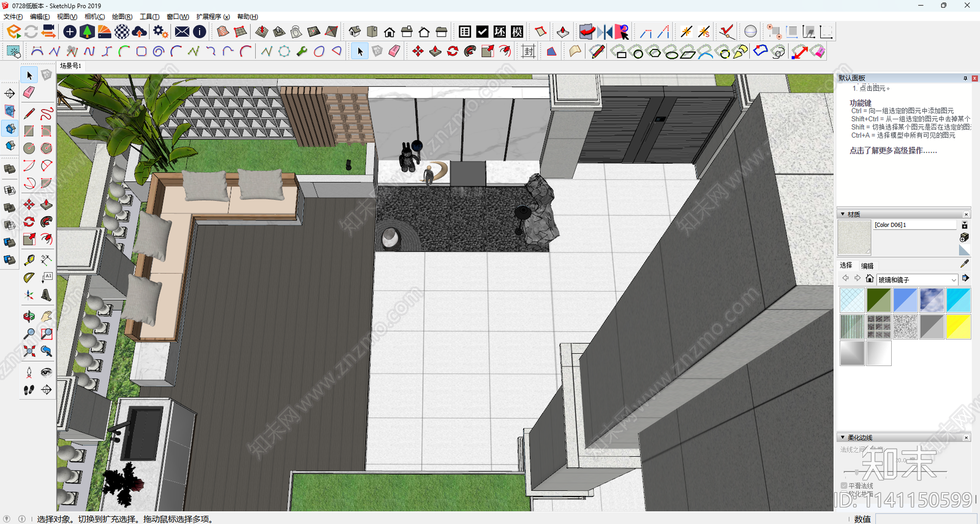Pick the Eraser tool in left toolbar
Screen dimensions: 980x524
29,92
